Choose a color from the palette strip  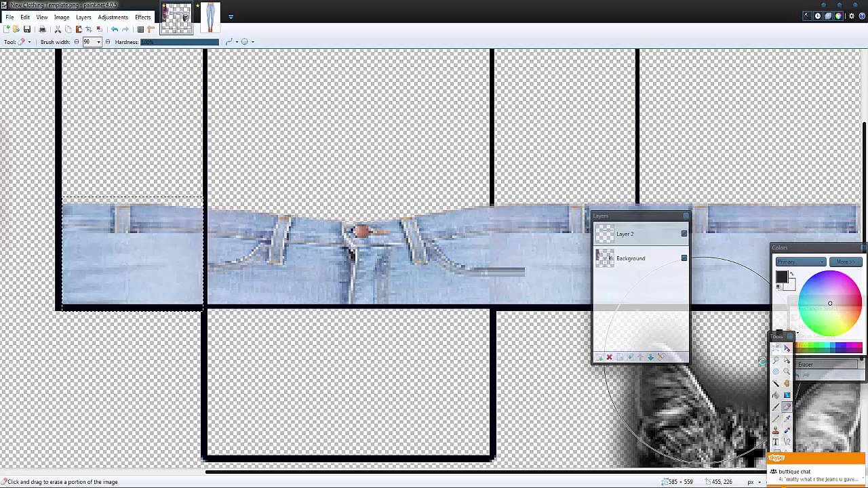tap(829, 347)
